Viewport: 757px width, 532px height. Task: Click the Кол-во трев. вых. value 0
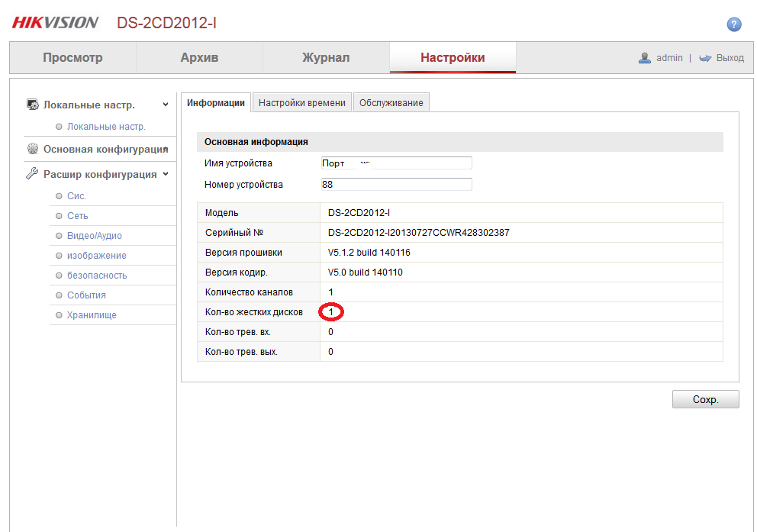[330, 351]
